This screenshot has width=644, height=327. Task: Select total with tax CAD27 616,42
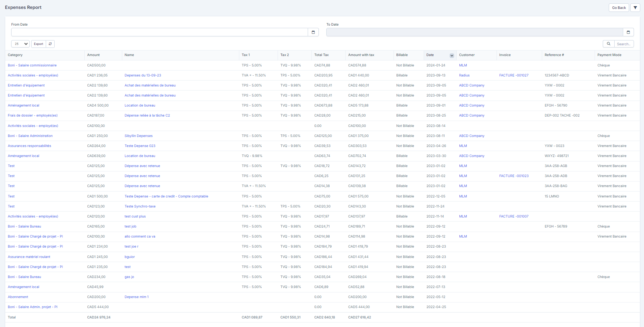(359, 317)
